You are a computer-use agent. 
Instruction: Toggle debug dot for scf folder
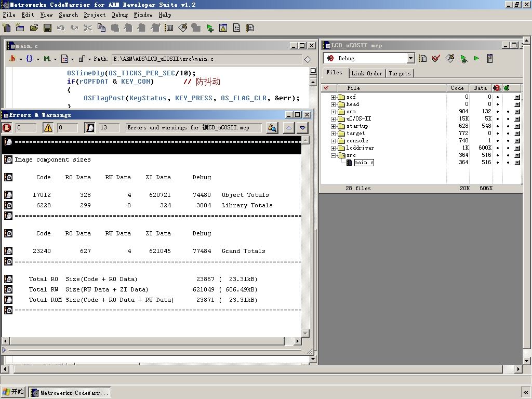[x=497, y=97]
